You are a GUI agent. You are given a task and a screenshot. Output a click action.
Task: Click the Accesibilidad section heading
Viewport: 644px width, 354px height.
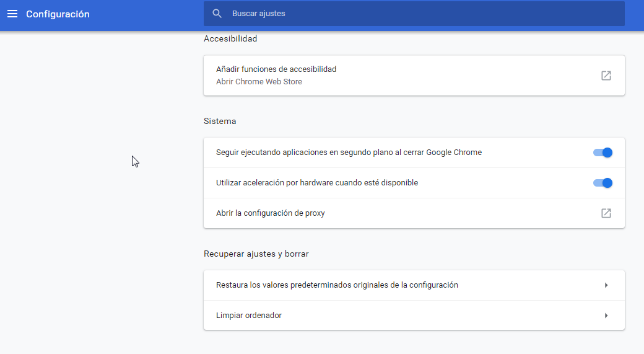pos(230,38)
